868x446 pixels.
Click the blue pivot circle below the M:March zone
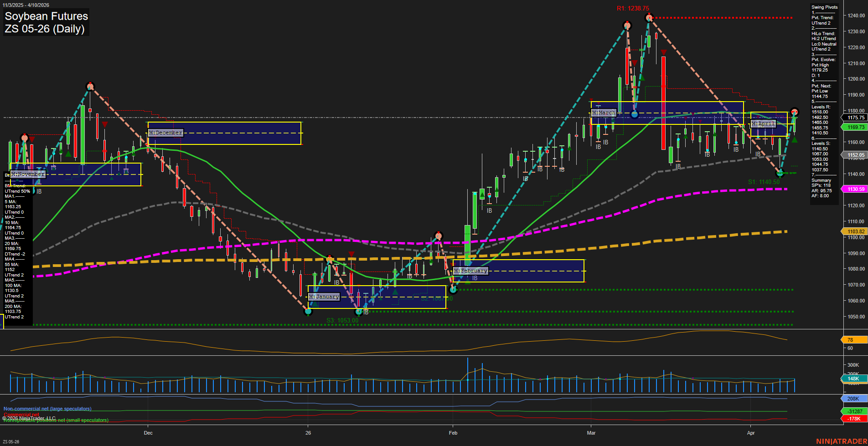tap(635, 114)
